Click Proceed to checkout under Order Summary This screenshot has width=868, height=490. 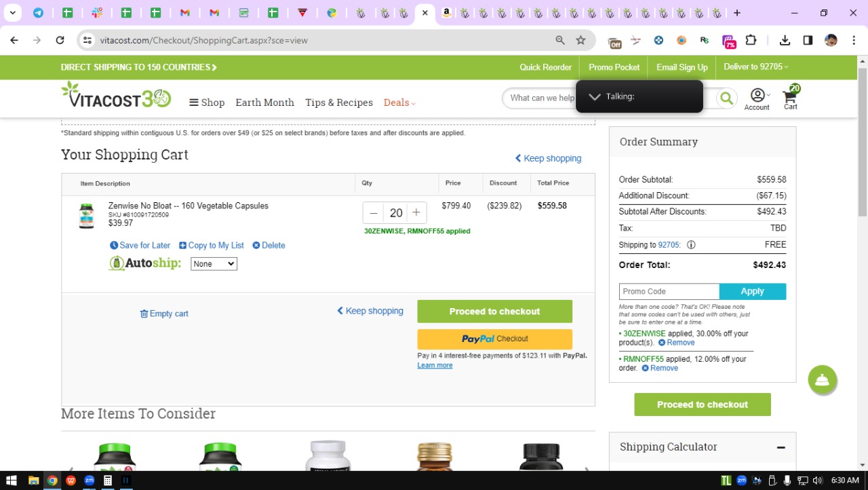pyautogui.click(x=703, y=404)
